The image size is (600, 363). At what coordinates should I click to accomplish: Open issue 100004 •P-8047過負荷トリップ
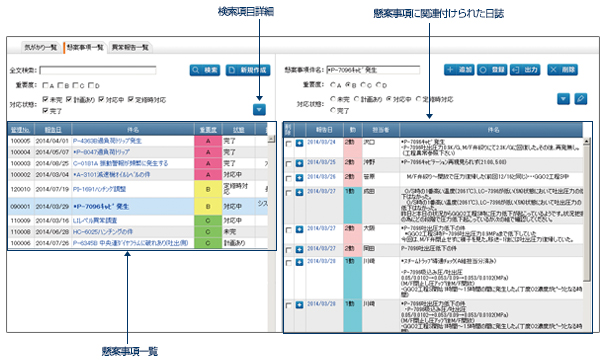click(101, 152)
